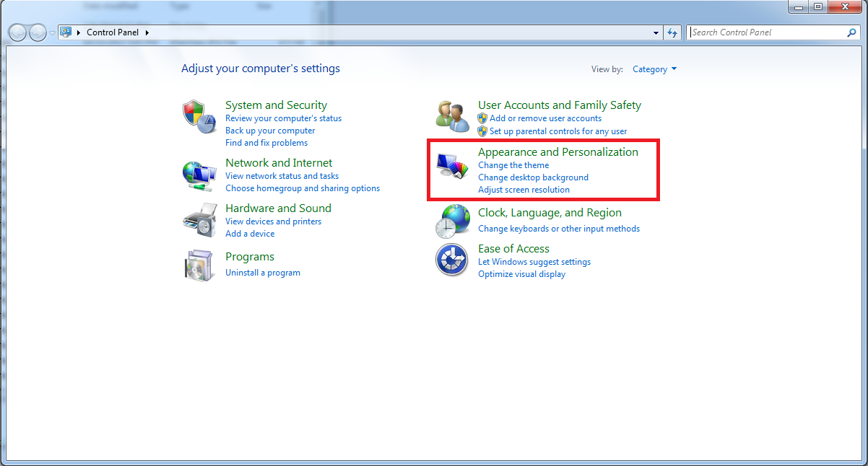Minimize the Control Panel window
This screenshot has height=466, width=868.
(799, 6)
